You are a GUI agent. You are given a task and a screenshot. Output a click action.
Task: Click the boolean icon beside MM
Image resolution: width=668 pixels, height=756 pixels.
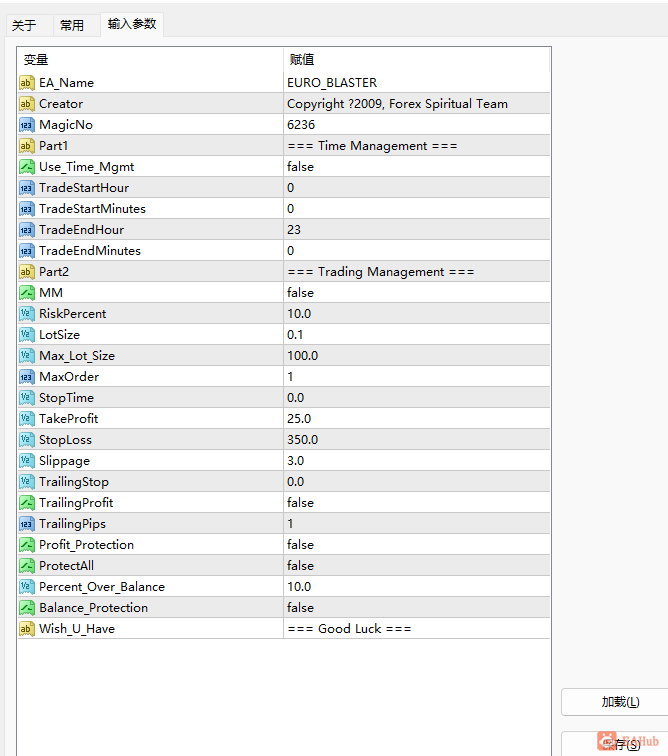click(27, 293)
